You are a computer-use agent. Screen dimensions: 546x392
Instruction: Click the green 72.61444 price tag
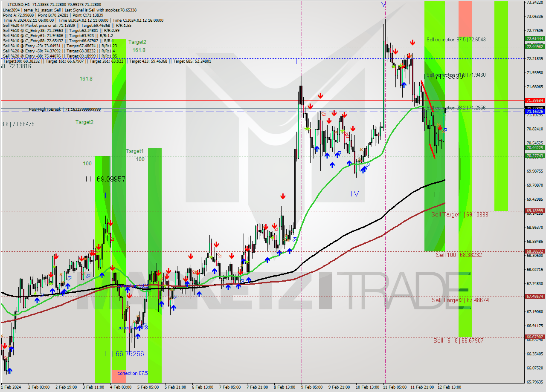click(534, 39)
